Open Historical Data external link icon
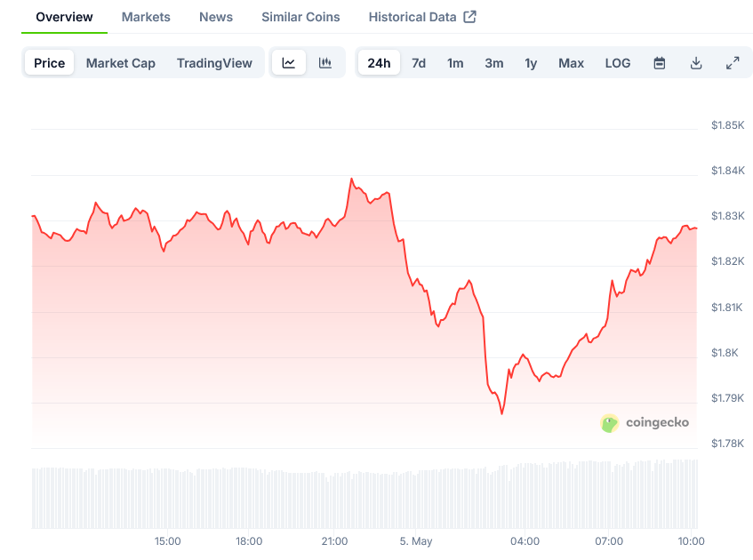Image resolution: width=753 pixels, height=560 pixels. 471,16
